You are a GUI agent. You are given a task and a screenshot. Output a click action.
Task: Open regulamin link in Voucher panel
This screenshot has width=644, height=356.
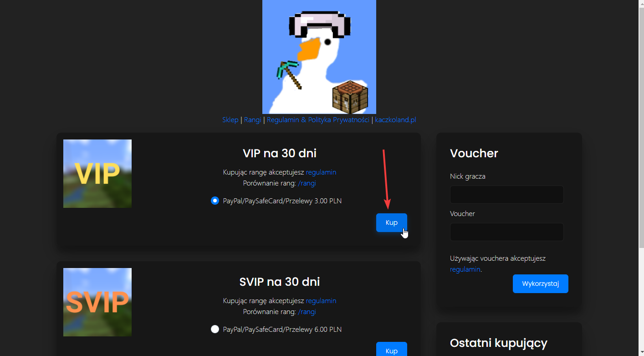(x=465, y=269)
